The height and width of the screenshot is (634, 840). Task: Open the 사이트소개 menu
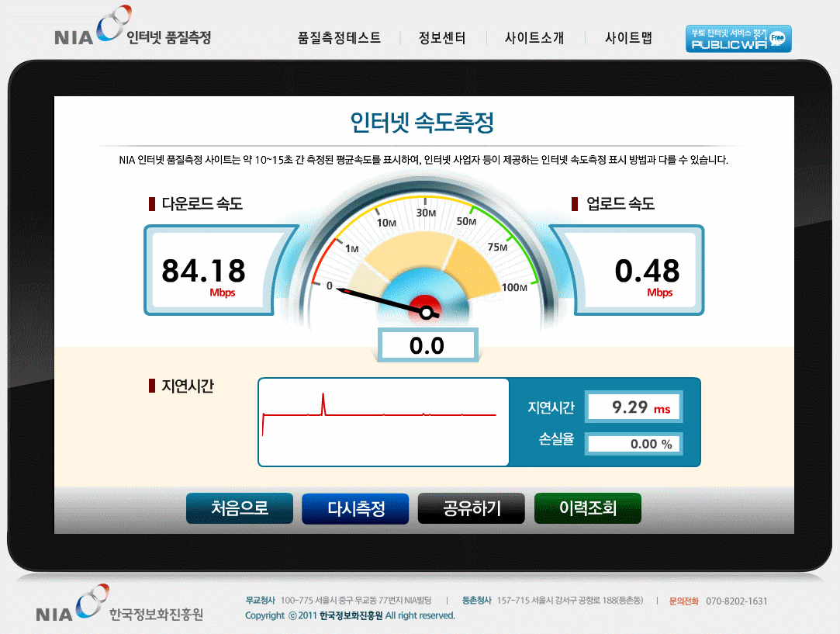[534, 37]
